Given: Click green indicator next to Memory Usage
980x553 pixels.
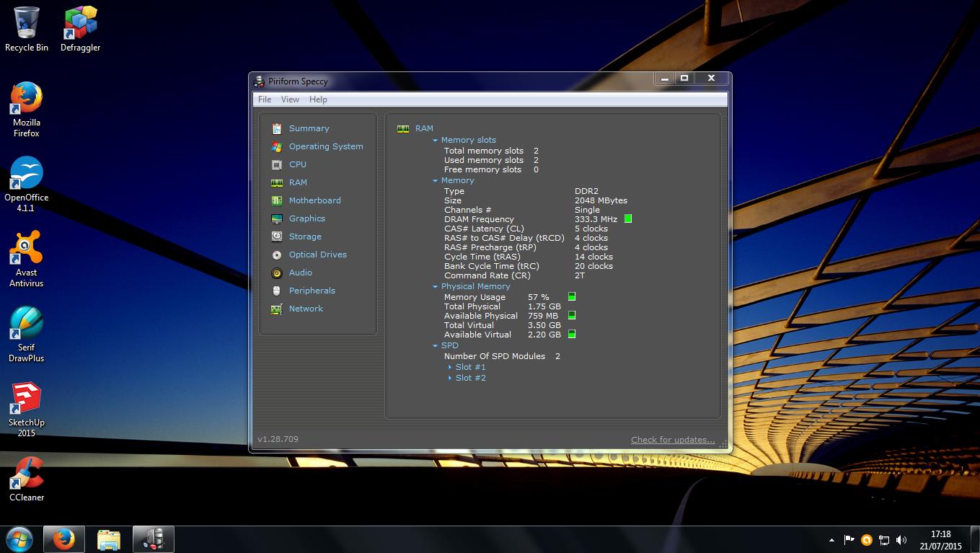Looking at the screenshot, I should click(572, 296).
